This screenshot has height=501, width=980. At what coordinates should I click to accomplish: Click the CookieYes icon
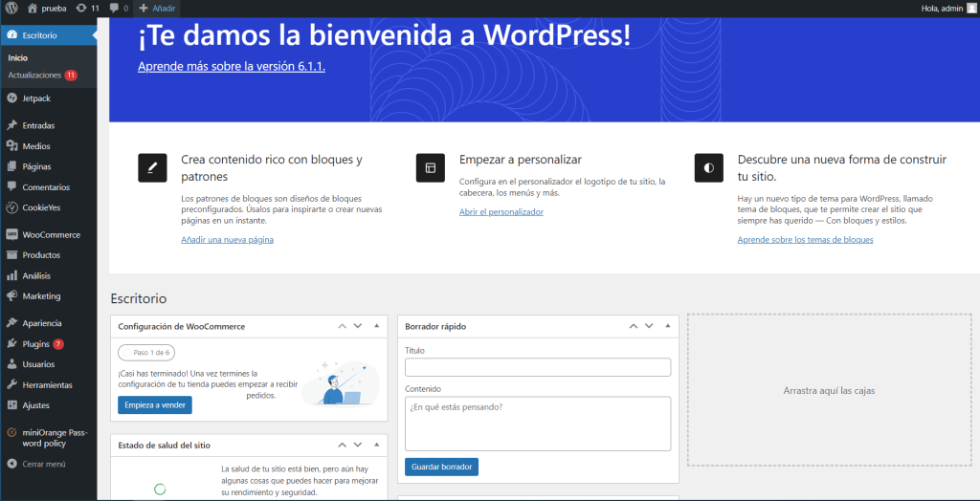(11, 207)
